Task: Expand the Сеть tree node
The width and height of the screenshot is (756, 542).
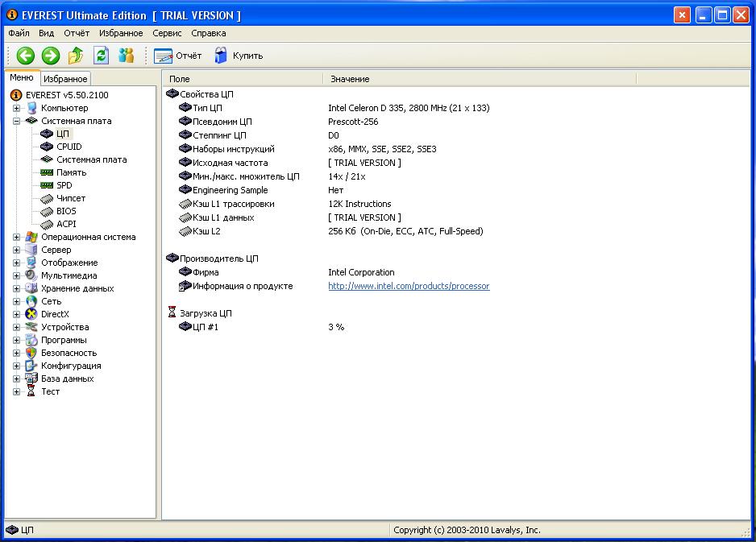Action: click(x=16, y=301)
